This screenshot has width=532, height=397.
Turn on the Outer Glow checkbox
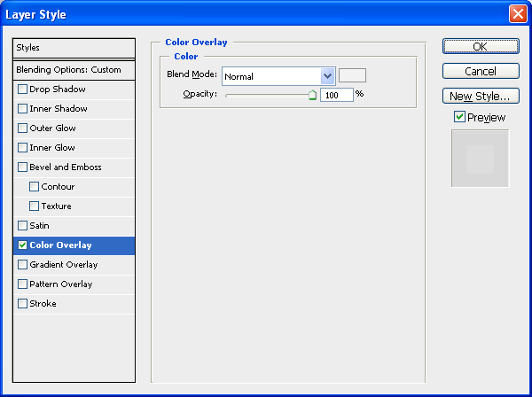coord(22,128)
